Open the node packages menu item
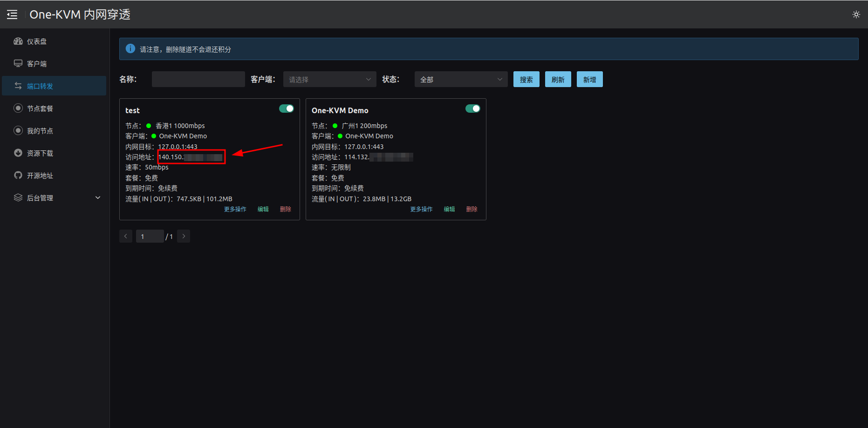This screenshot has width=868, height=428. [x=40, y=109]
